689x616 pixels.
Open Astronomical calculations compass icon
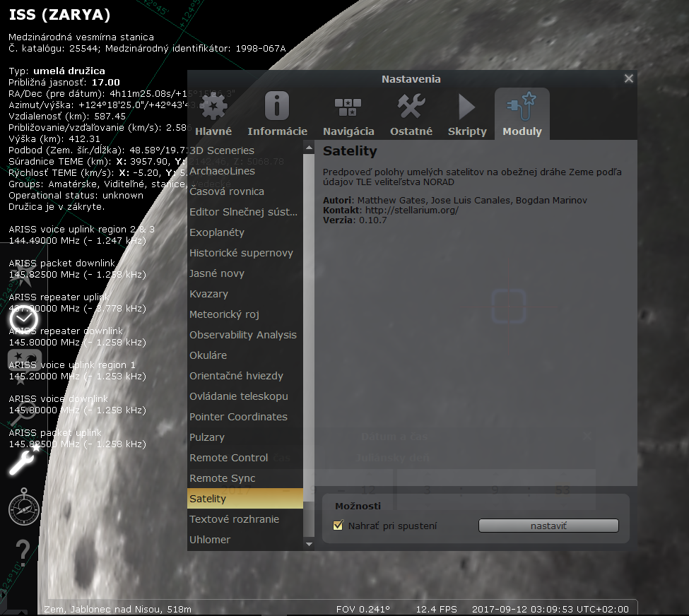[25, 507]
